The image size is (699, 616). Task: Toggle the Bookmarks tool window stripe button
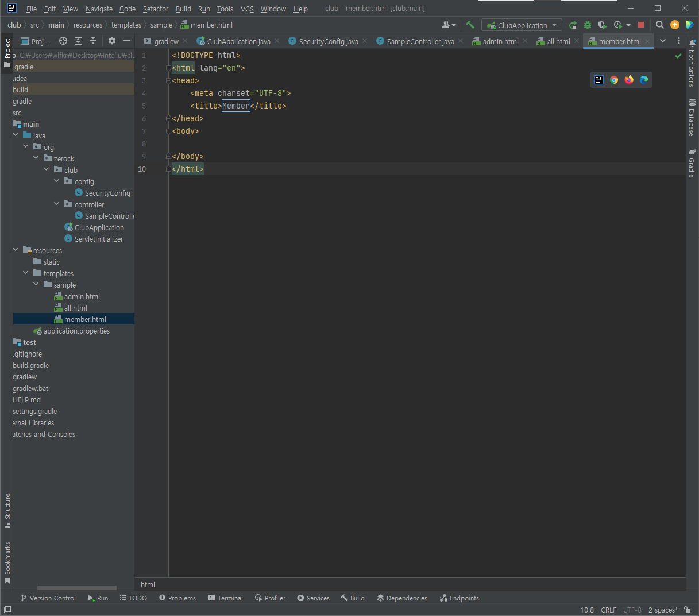click(x=7, y=563)
